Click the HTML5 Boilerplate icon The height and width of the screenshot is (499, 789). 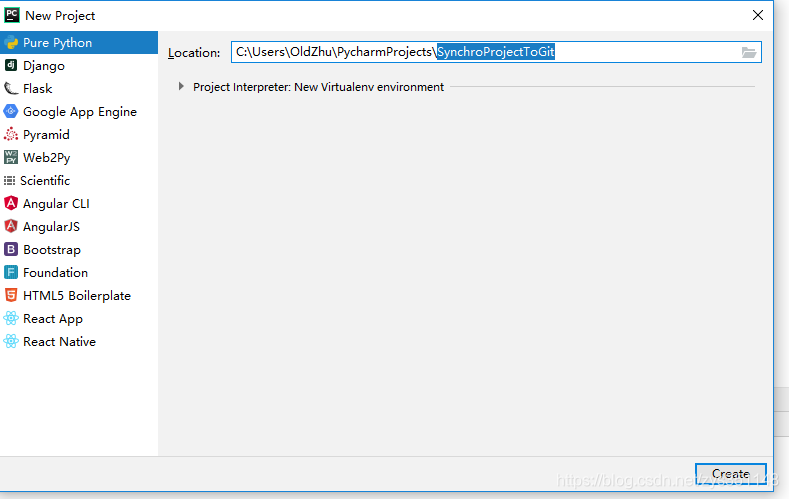pos(11,295)
